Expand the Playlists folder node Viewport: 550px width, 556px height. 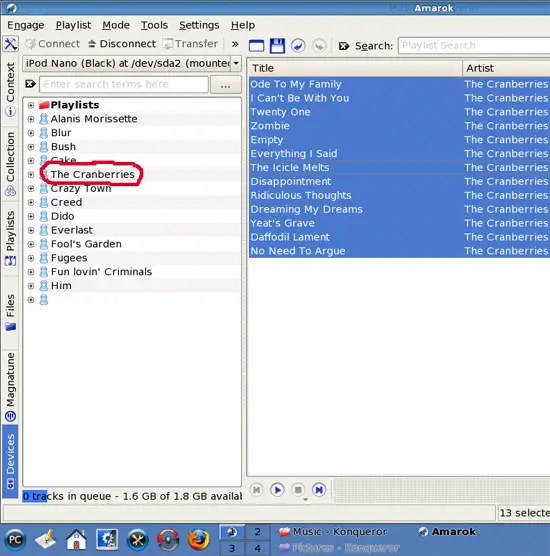[31, 105]
